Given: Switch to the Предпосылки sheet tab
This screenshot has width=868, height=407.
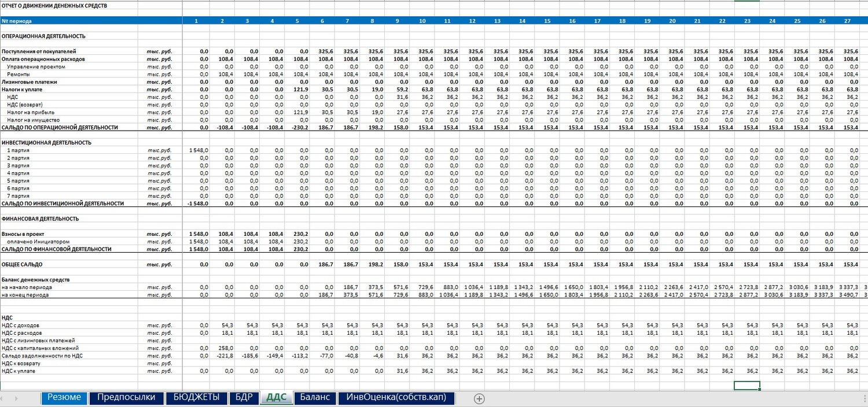Looking at the screenshot, I should [x=126, y=397].
